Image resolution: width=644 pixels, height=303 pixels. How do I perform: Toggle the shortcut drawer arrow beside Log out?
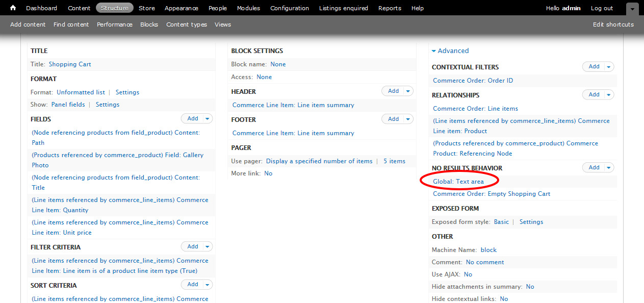pyautogui.click(x=632, y=9)
